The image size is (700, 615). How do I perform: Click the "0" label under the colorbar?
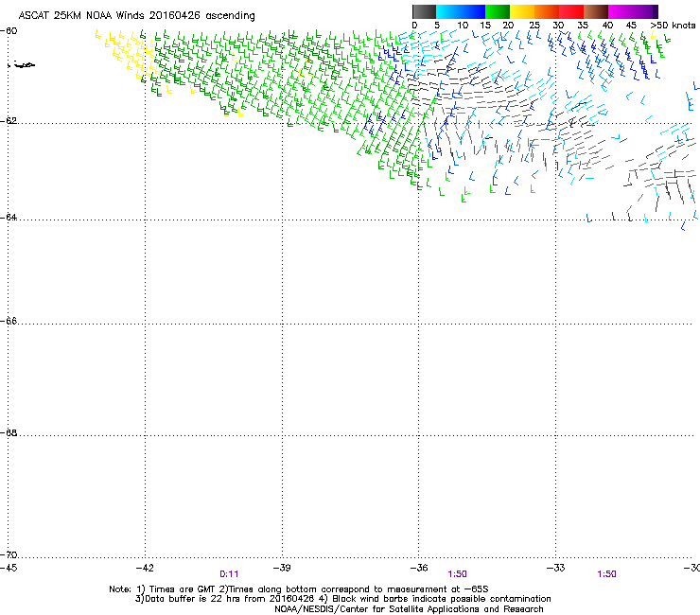[x=414, y=26]
